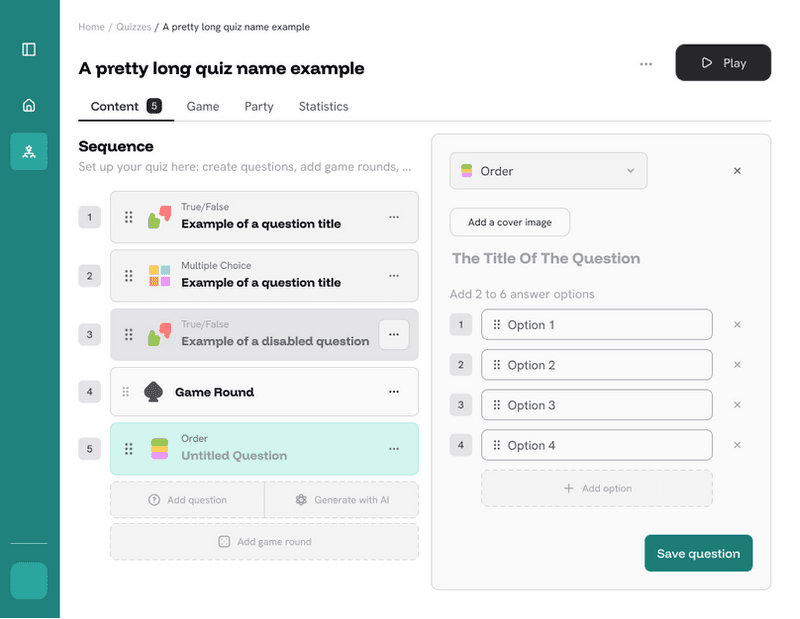
Task: Click the Game Round spade icon
Action: [154, 392]
